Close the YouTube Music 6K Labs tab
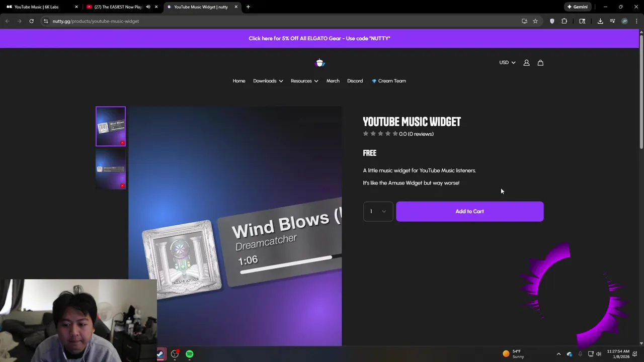644x362 pixels. 76,7
